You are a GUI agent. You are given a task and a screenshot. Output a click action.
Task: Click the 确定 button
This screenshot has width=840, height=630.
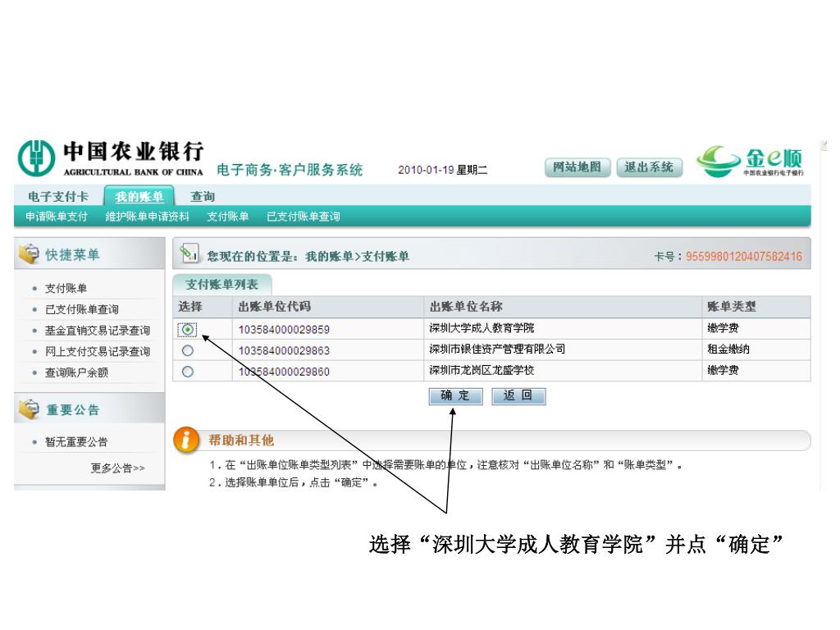pyautogui.click(x=455, y=396)
